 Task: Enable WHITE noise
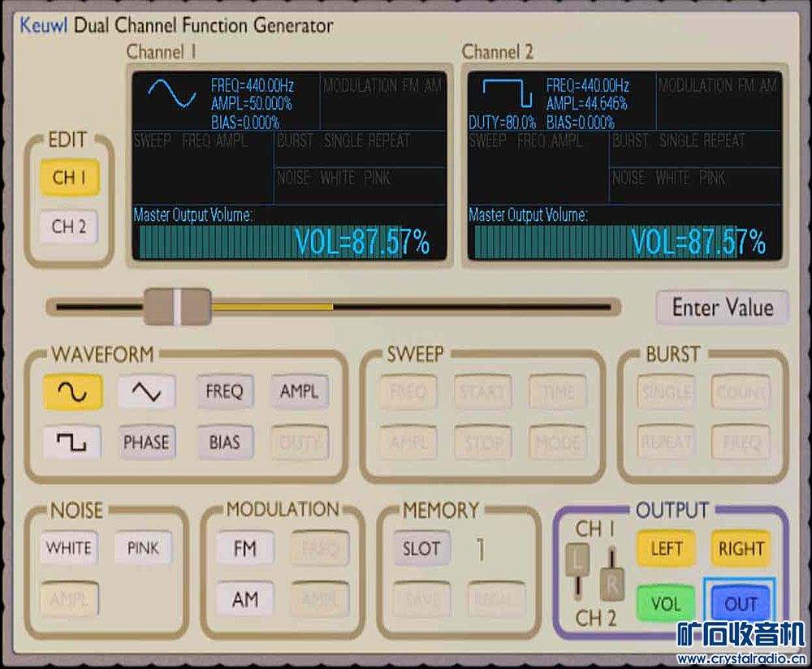[x=69, y=548]
